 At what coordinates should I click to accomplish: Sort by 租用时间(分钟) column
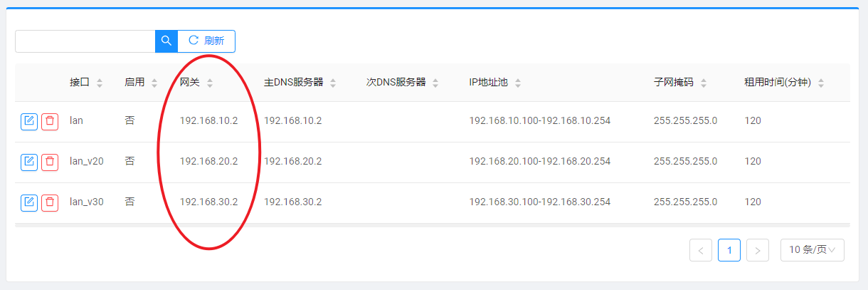(x=821, y=83)
